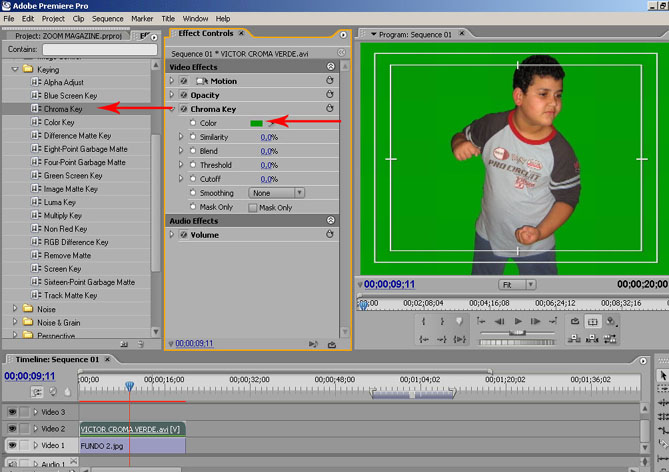This screenshot has height=472, width=669.
Task: Open the Sequence menu
Action: pos(107,18)
